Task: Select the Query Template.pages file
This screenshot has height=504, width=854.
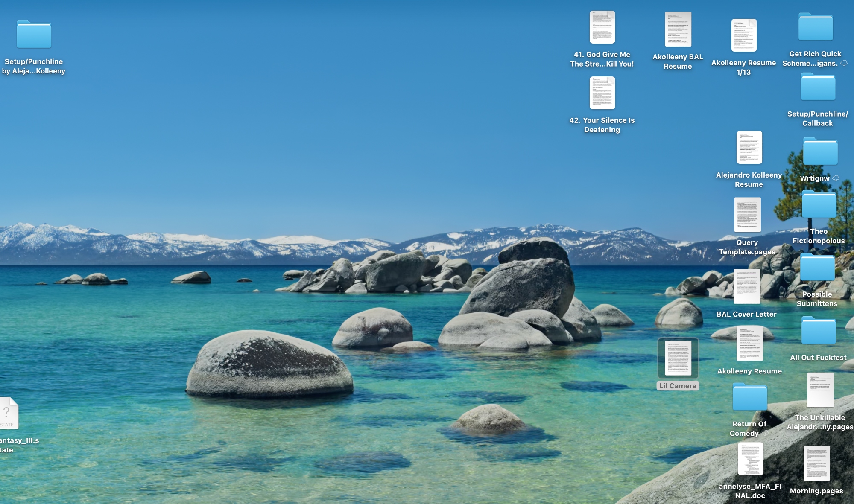Action: tap(747, 215)
